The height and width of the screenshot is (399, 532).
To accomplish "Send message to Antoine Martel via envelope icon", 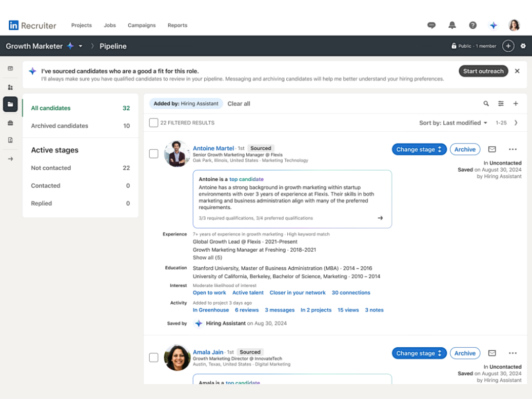I will 492,149.
